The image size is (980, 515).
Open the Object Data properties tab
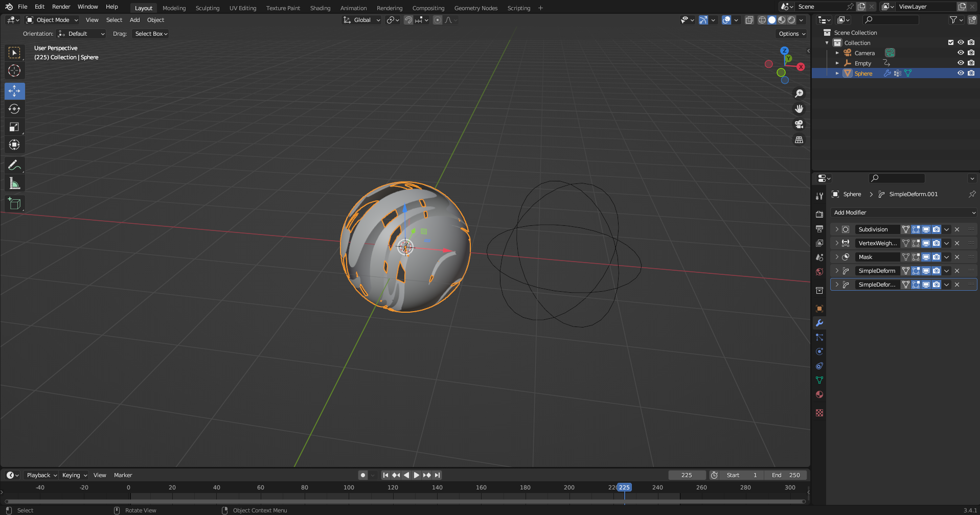(819, 380)
